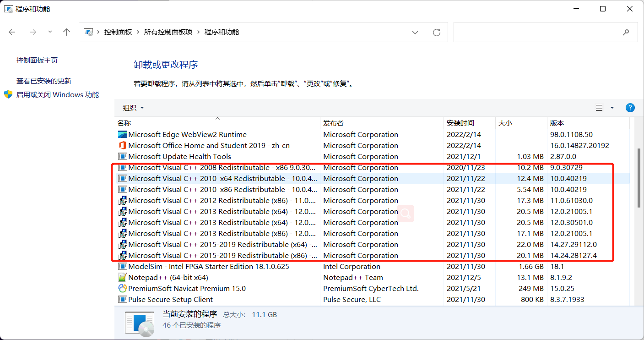Open 启用或关闭 Windows 功能 link

58,95
